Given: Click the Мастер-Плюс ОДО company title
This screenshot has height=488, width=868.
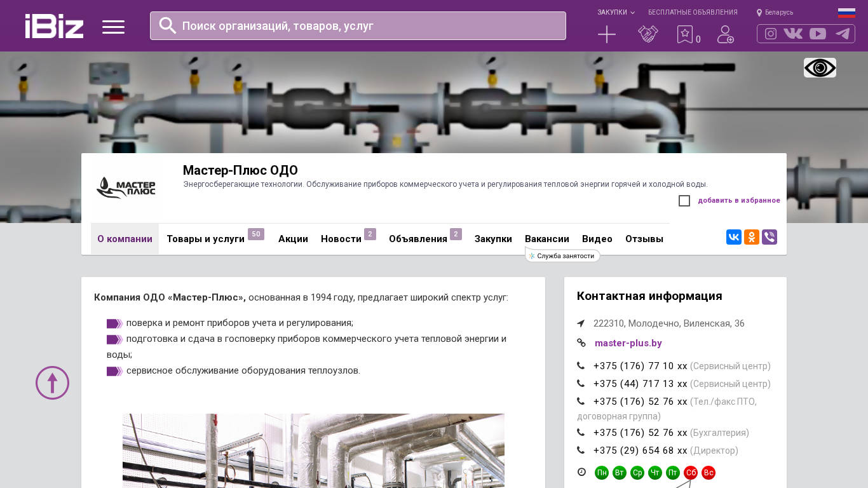Looking at the screenshot, I should pyautogui.click(x=240, y=170).
